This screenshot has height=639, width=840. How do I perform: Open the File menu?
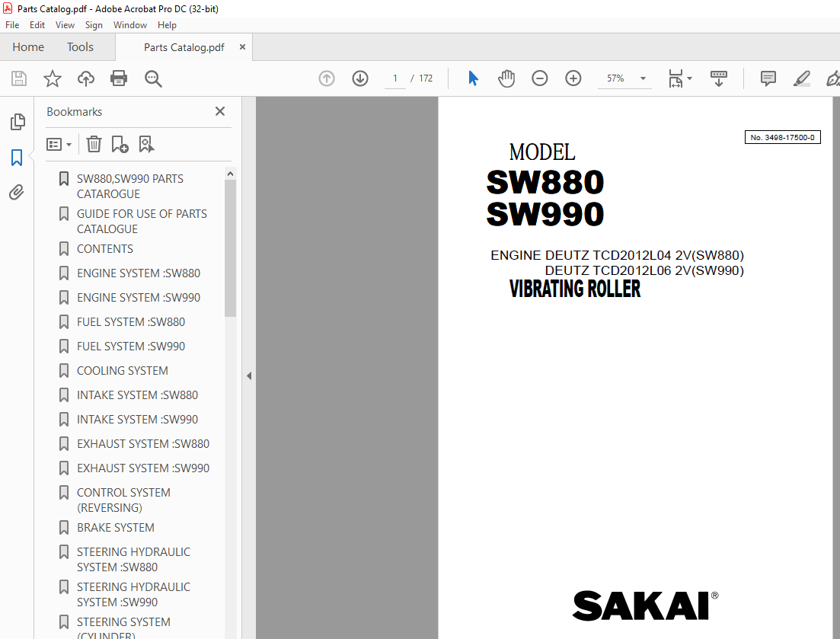coord(12,25)
